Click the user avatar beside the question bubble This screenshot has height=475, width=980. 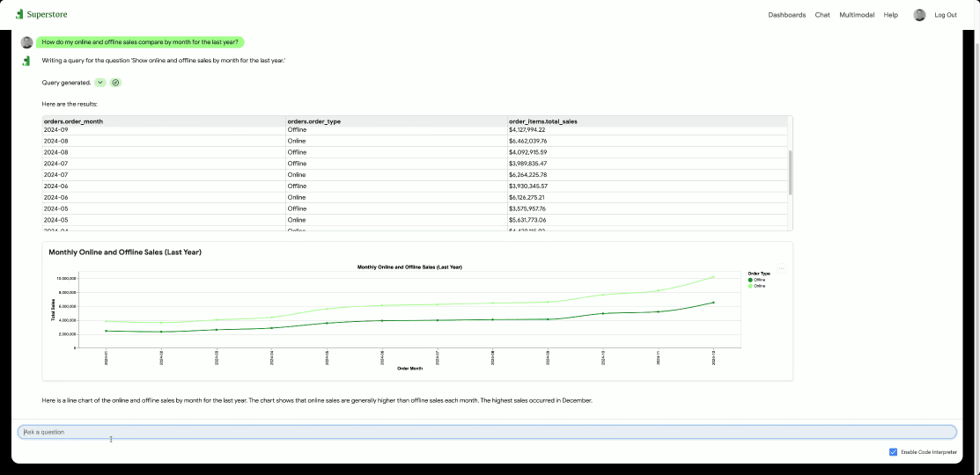point(27,42)
